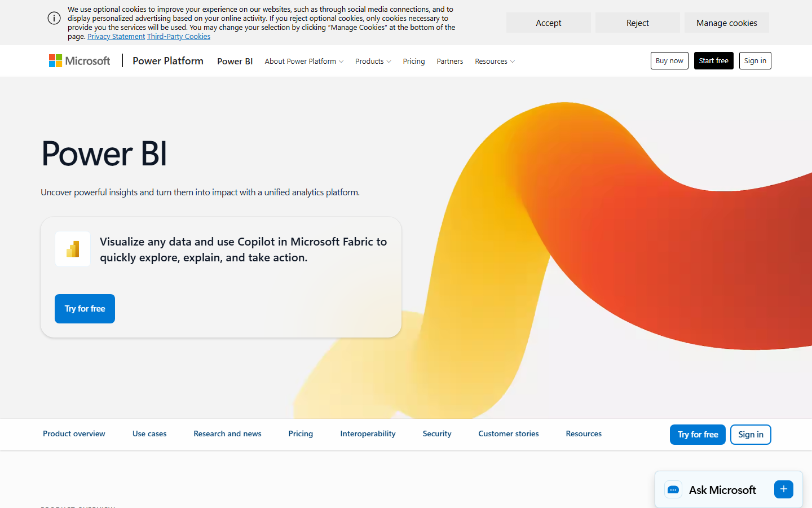Click the black Start free button
The image size is (812, 508).
pyautogui.click(x=714, y=61)
